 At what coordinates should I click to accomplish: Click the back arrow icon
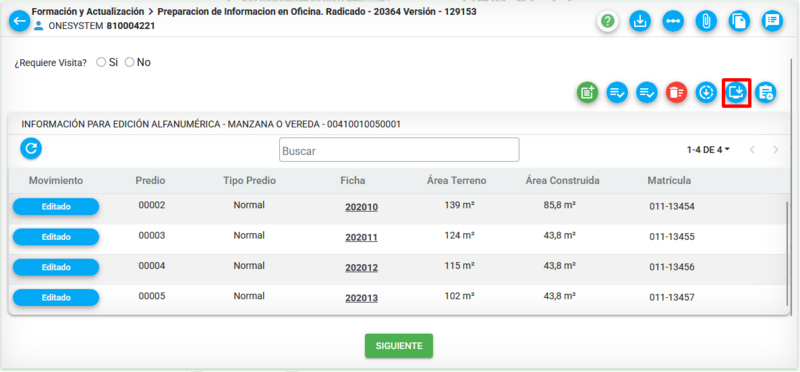[20, 21]
